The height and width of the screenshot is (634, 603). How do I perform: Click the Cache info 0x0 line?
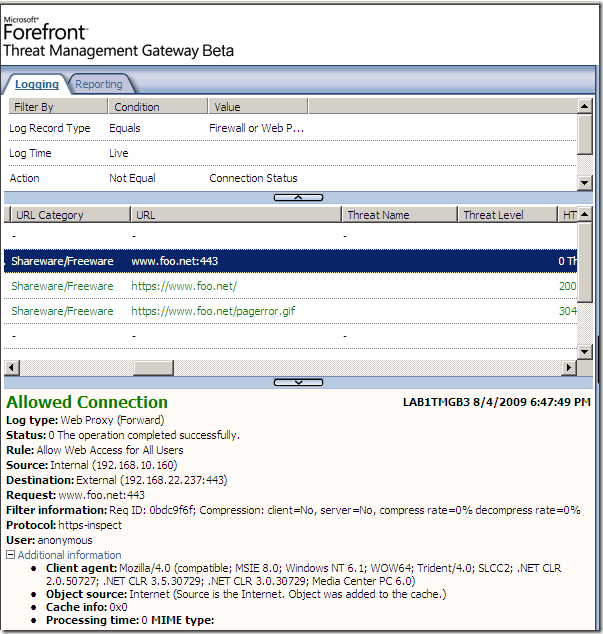tap(87, 607)
